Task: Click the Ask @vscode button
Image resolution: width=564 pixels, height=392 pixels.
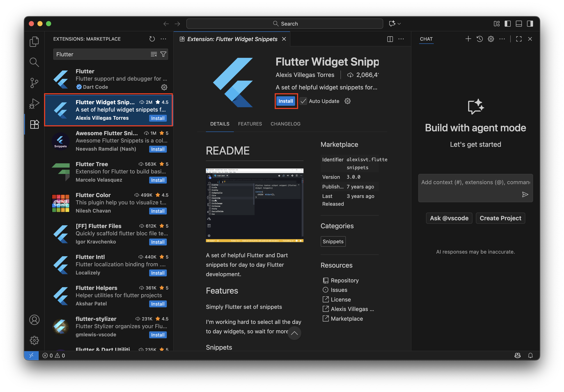Action: tap(449, 218)
